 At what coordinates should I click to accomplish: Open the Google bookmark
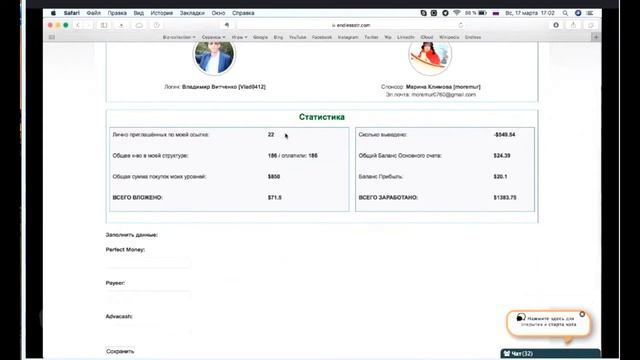coord(260,37)
